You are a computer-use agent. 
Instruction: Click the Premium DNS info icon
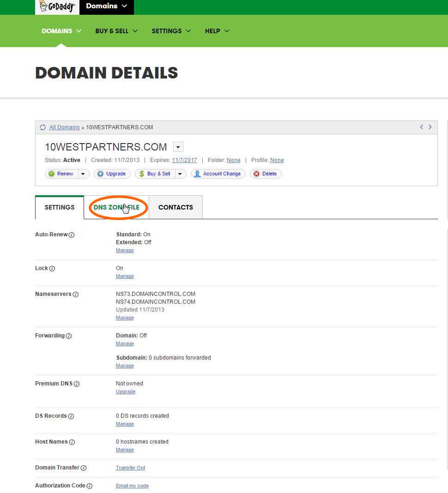point(77,384)
